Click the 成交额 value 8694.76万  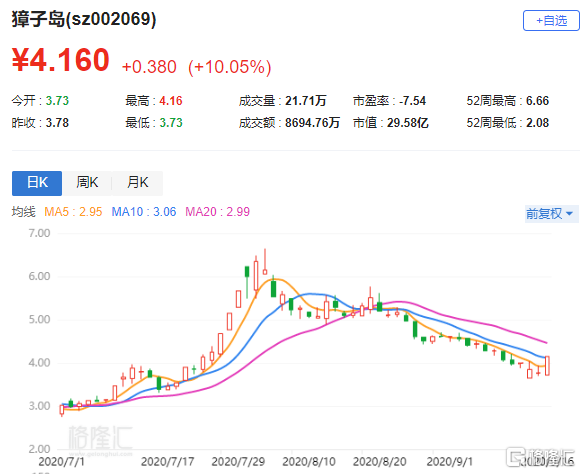tap(312, 123)
